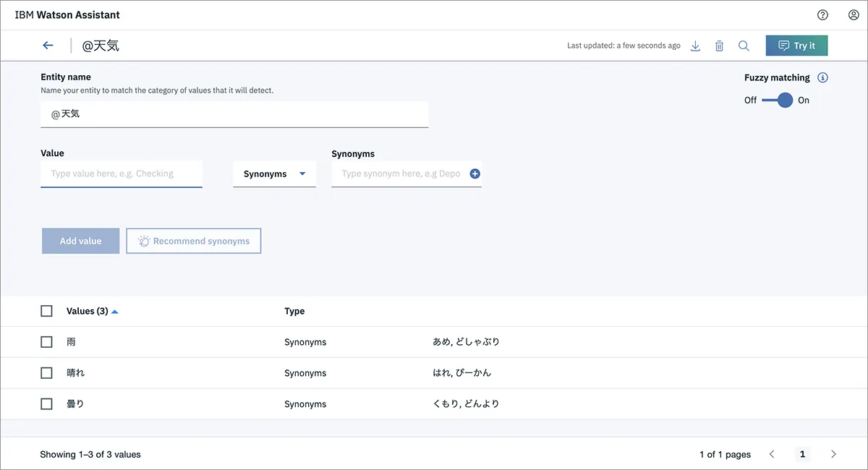
Task: Click synonyms はれ, ぴーかん
Action: (461, 373)
